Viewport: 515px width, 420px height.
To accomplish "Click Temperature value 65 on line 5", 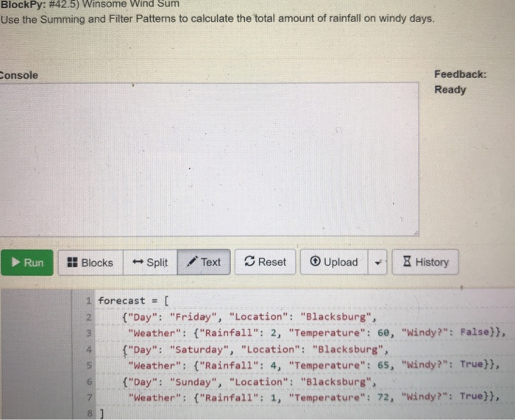I will pos(383,365).
